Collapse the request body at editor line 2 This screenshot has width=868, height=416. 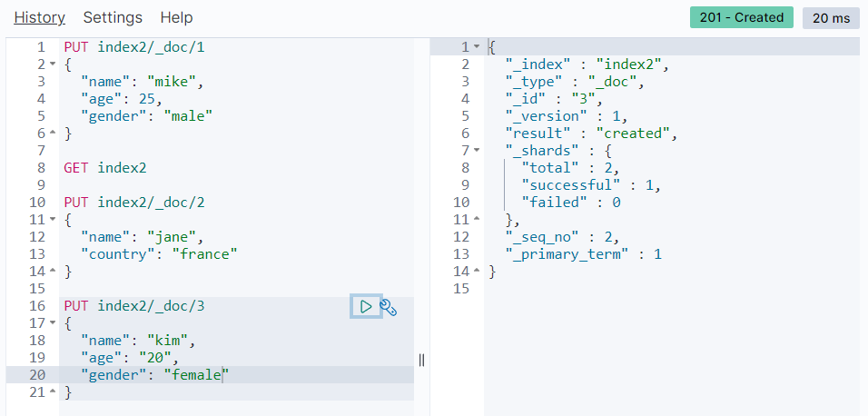54,64
